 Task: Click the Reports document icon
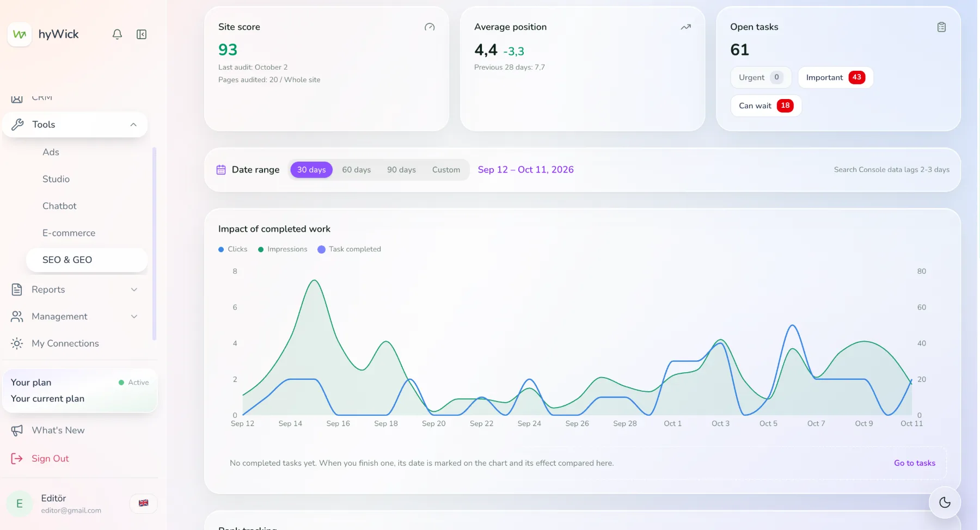(x=17, y=289)
